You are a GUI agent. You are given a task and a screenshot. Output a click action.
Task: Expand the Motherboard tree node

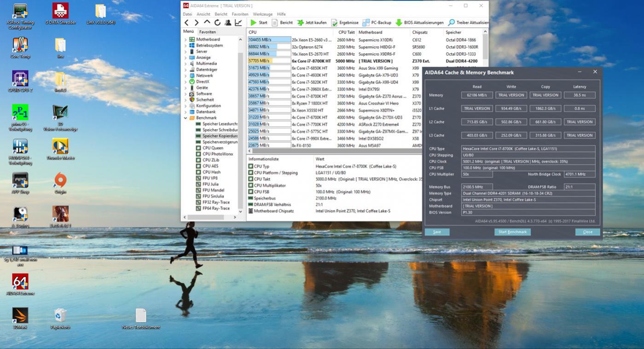click(186, 40)
